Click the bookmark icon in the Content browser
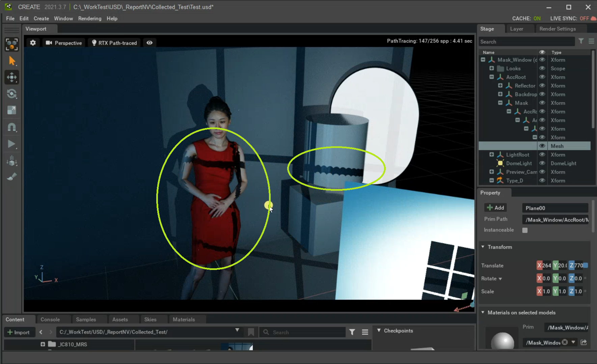 pyautogui.click(x=251, y=332)
